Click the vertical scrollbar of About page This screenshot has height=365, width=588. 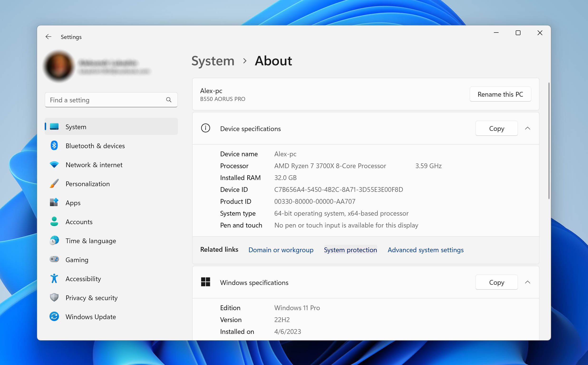click(549, 141)
